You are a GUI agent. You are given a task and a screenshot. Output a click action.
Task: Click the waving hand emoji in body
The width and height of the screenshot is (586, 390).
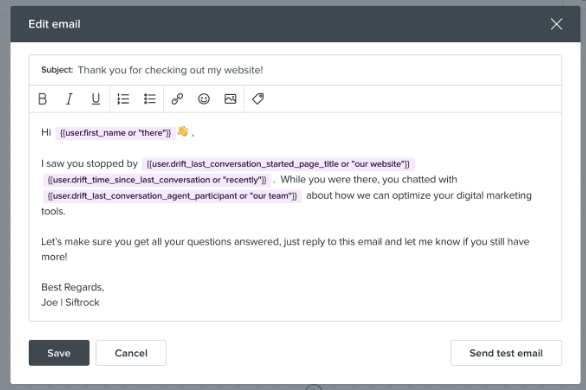183,131
